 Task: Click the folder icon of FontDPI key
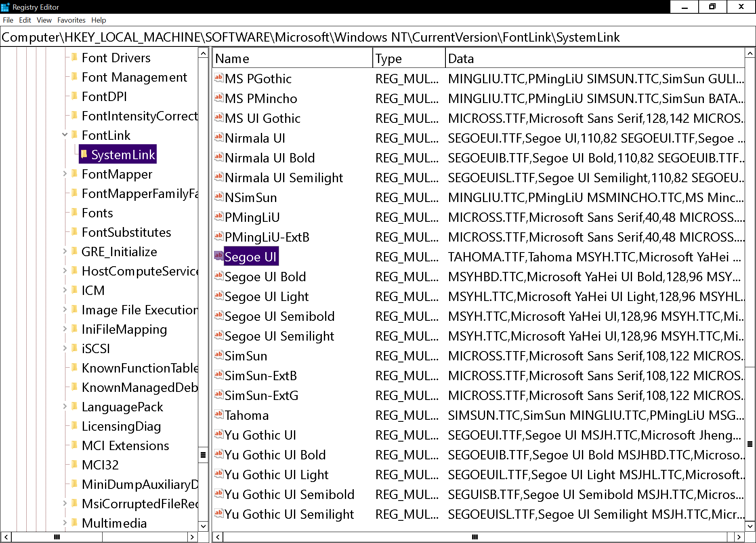[74, 96]
